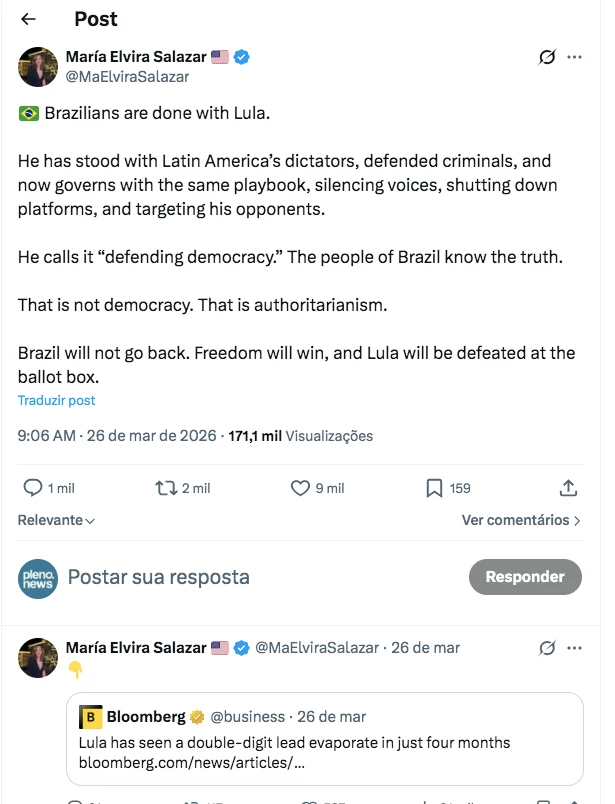Image resolution: width=615 pixels, height=804 pixels.
Task: Click the share upload icon
Action: click(x=568, y=488)
